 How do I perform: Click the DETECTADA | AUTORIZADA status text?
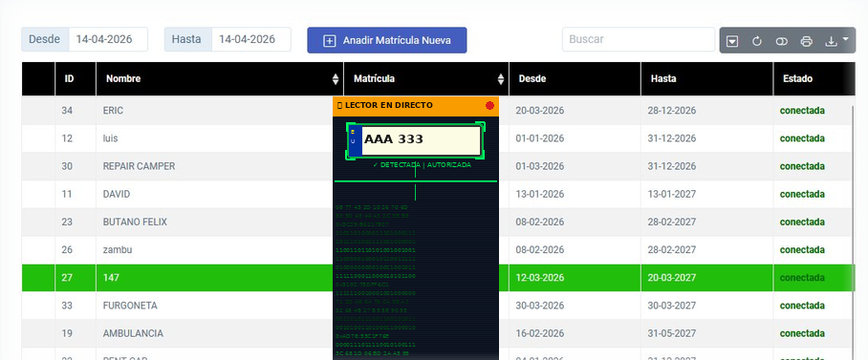422,165
